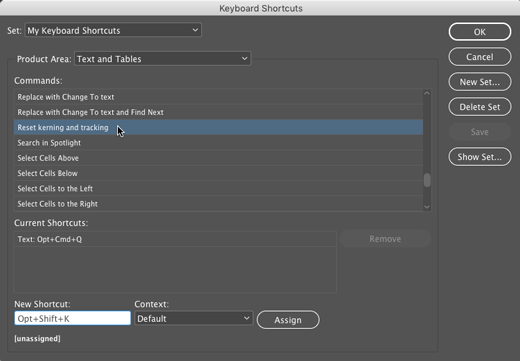Click the dimmed Remove button
The height and width of the screenshot is (361, 520).
pyautogui.click(x=385, y=239)
